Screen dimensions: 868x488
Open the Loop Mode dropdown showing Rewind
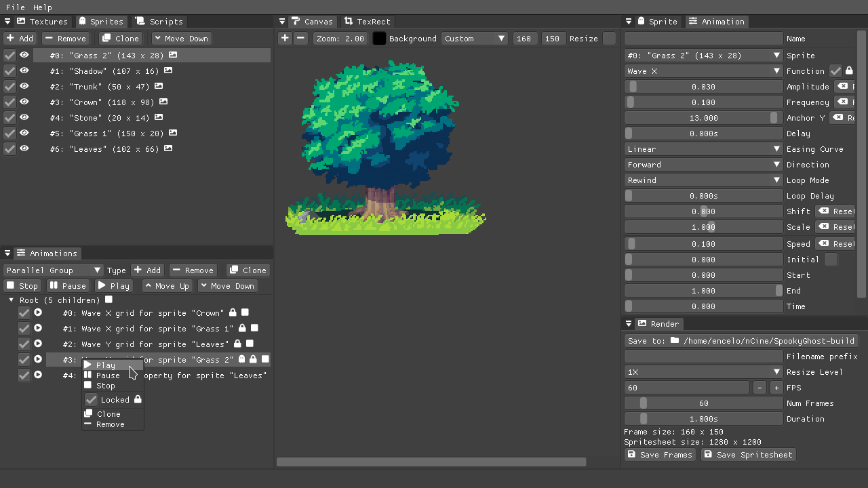(x=703, y=180)
